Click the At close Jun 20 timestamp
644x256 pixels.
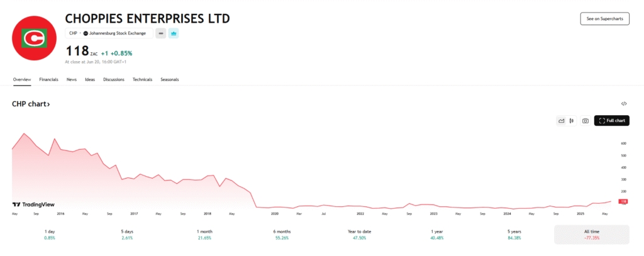[96, 62]
